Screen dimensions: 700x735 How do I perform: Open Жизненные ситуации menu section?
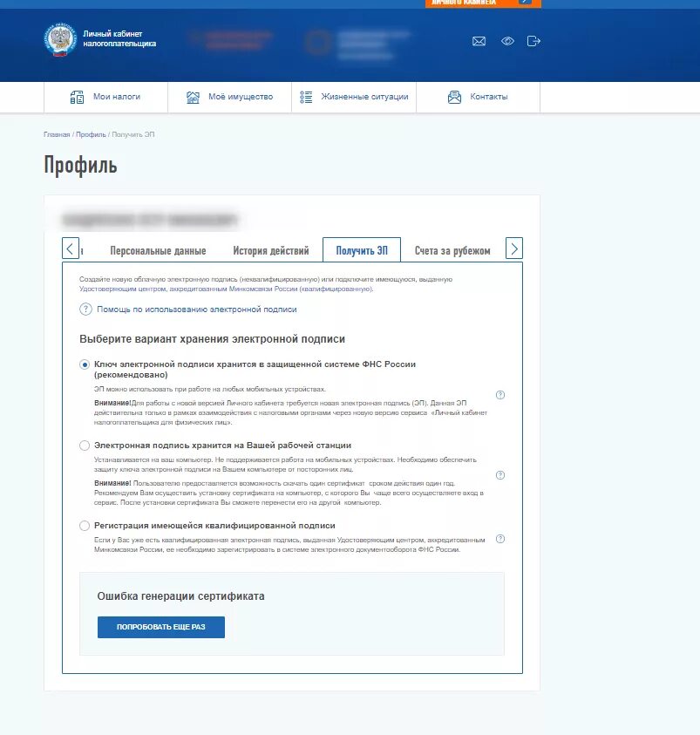[354, 97]
